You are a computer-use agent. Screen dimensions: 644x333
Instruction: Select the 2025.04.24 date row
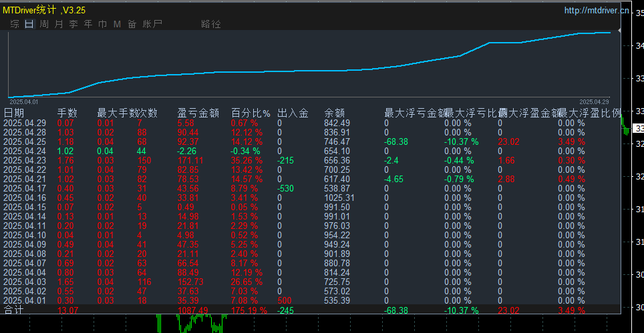tap(25, 151)
